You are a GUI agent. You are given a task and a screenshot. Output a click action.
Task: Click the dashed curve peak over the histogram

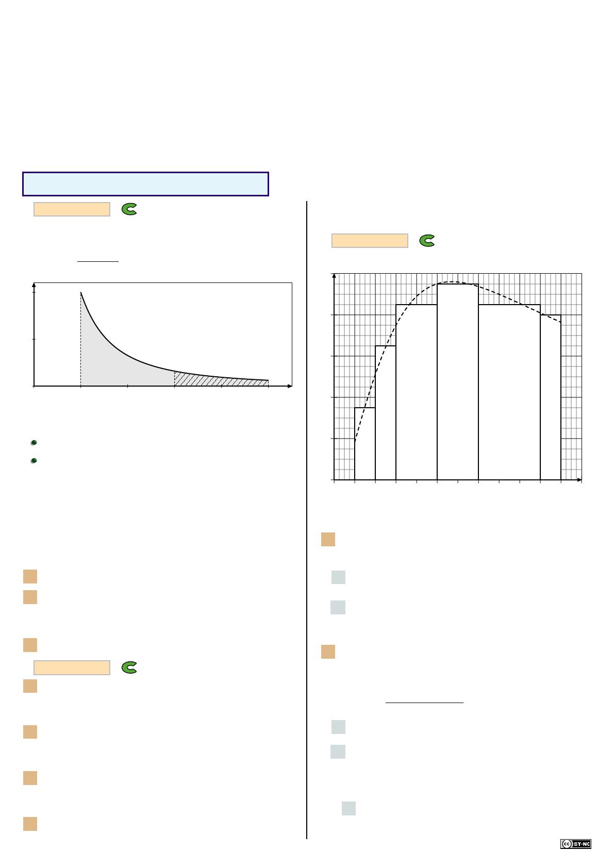[452, 282]
